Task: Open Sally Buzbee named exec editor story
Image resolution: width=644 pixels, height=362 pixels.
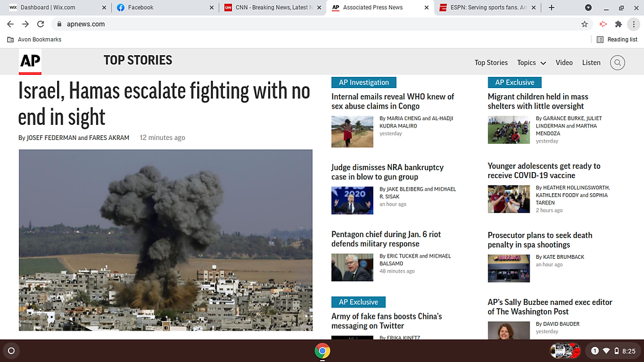Action: [550, 307]
